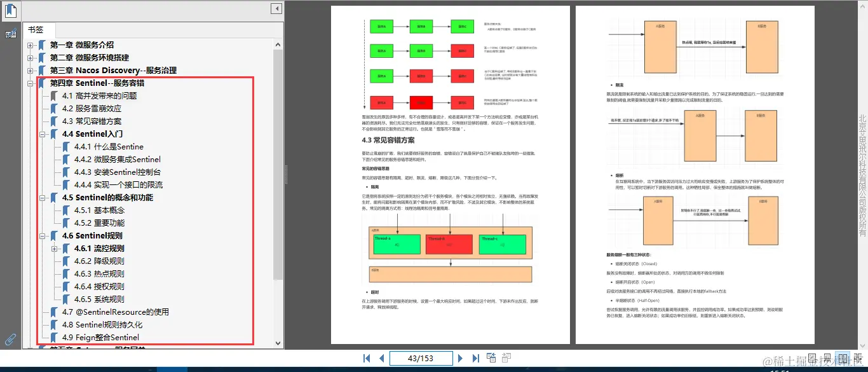Open bookmark 第二章 微服务环境搭建
868x372 pixels.
point(90,58)
